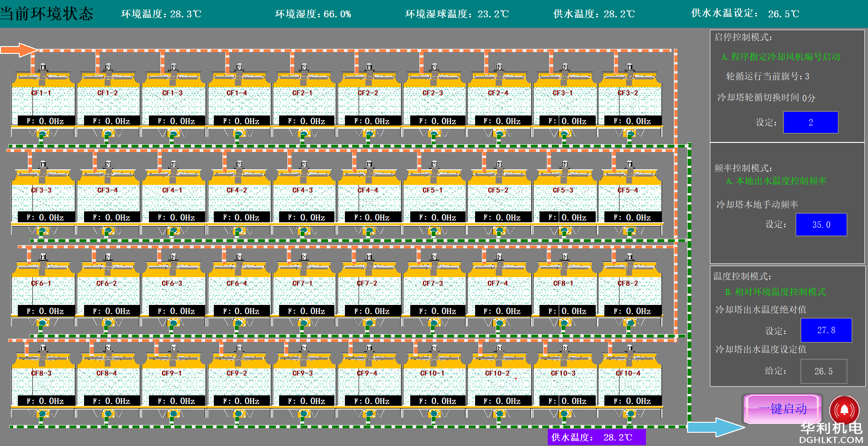The height and width of the screenshot is (446, 868).
Task: Switch the frequency control mode option
Action: [x=784, y=181]
